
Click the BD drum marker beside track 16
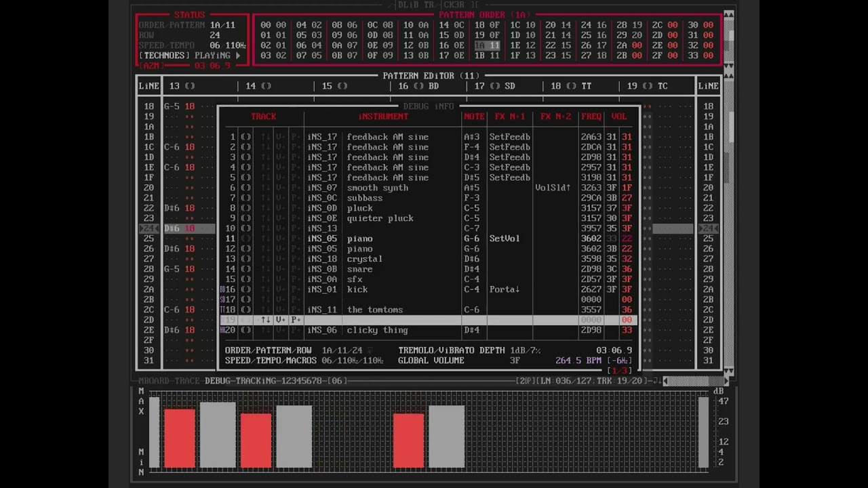222,289
